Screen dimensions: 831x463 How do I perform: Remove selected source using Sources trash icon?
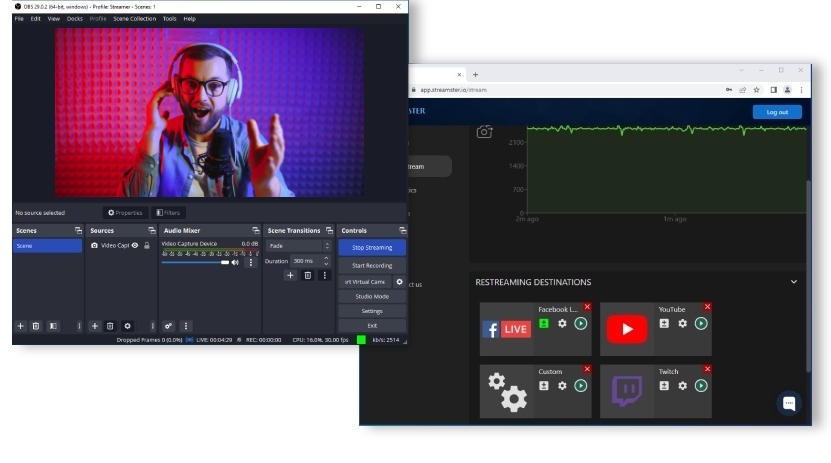coord(110,326)
